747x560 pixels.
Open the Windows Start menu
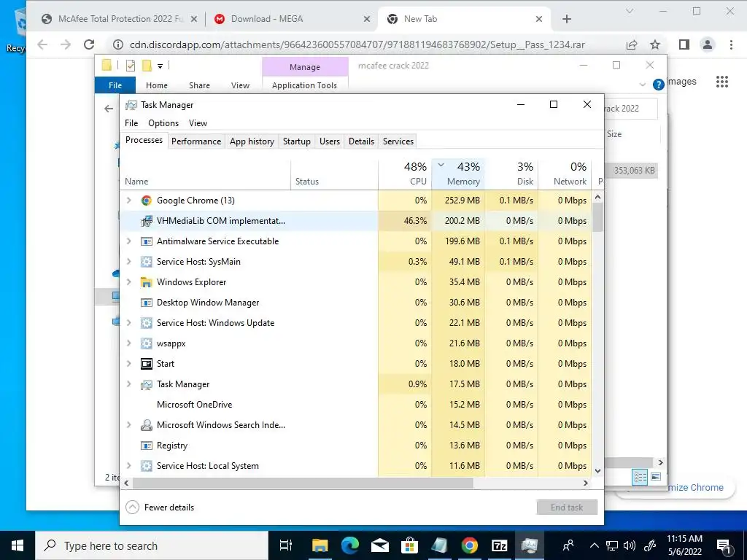coord(18,545)
